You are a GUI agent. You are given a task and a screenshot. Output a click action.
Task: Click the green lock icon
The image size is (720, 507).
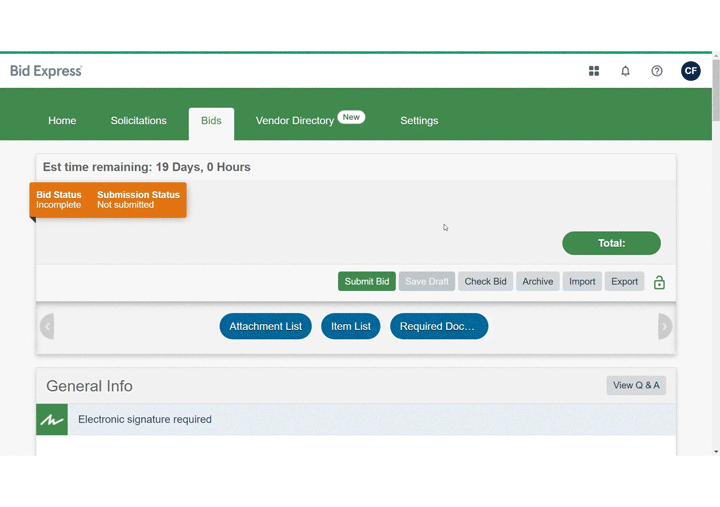(x=659, y=283)
